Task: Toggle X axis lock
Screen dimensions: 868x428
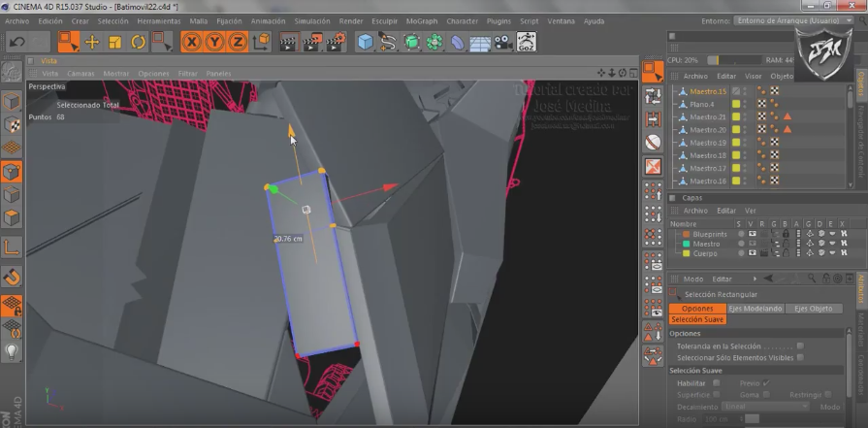Action: click(191, 42)
